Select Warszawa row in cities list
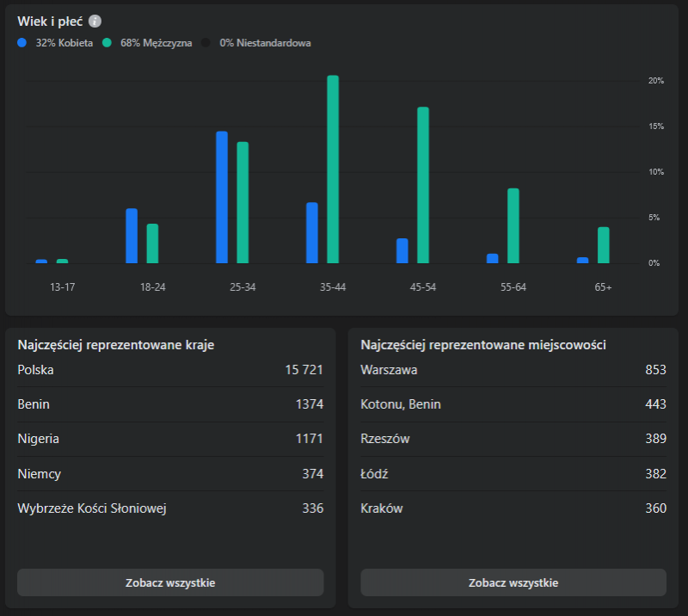This screenshot has width=688, height=616. tap(513, 370)
